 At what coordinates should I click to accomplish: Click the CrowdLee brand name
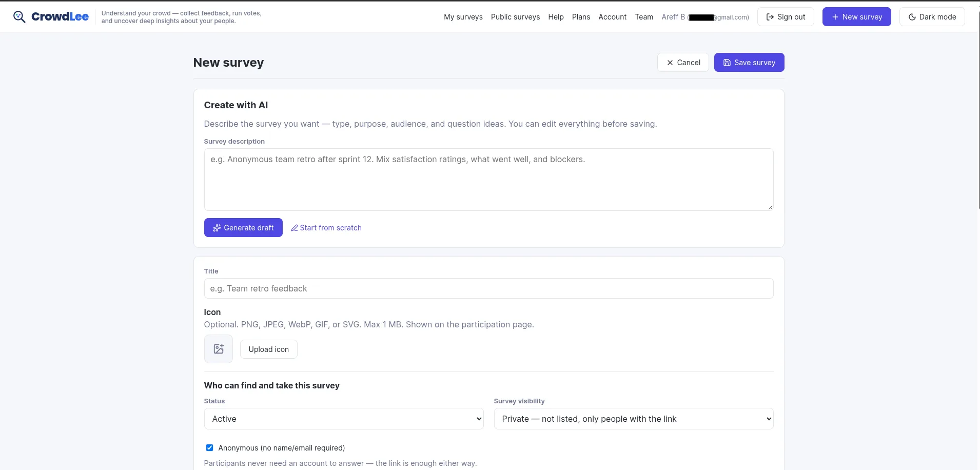[60, 17]
